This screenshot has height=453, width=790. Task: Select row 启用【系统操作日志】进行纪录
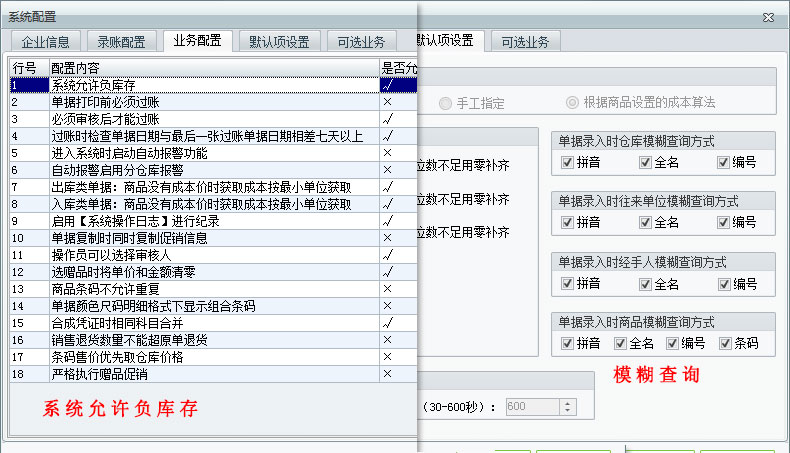coord(214,221)
